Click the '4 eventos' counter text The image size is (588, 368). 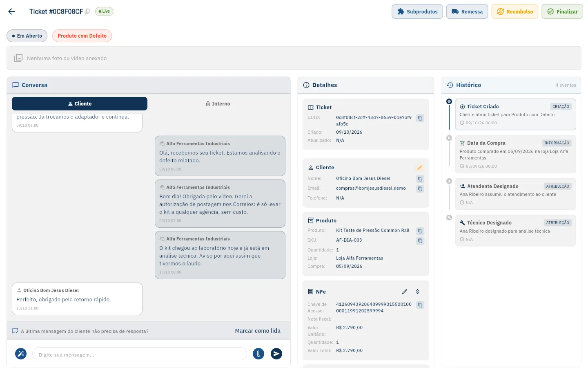(x=566, y=85)
